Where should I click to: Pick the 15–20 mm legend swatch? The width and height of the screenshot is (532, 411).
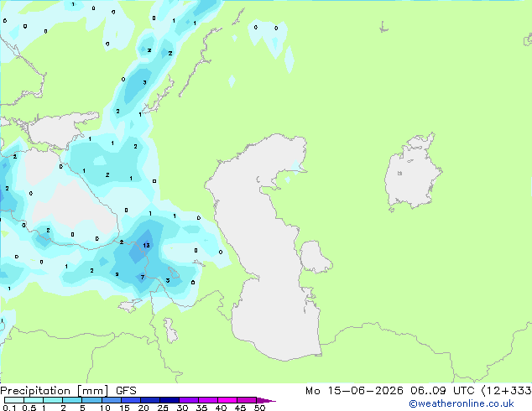(x=131, y=400)
